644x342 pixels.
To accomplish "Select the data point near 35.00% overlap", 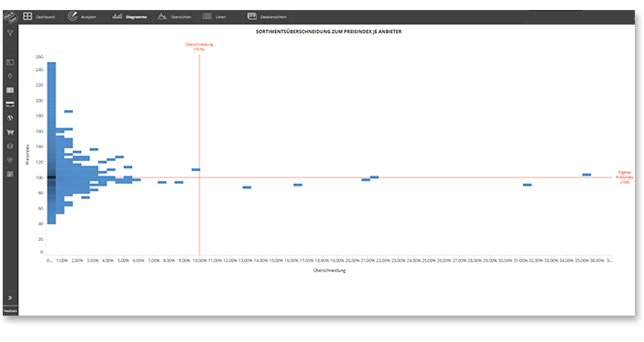I will [x=587, y=175].
